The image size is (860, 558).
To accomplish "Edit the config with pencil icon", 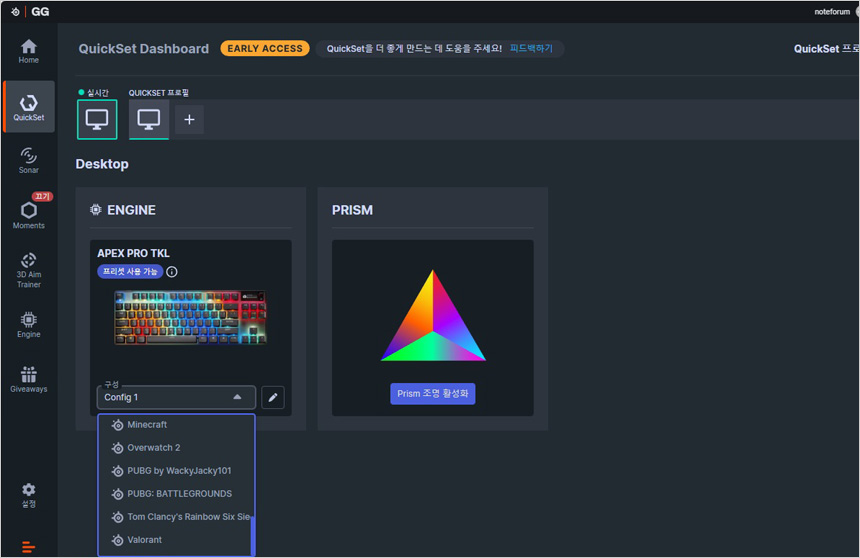I will (273, 397).
